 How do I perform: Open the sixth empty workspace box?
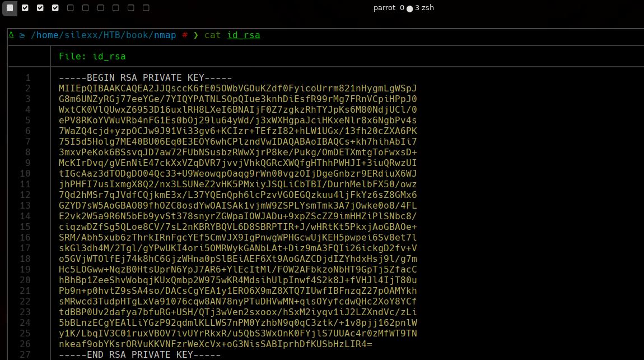[x=85, y=8]
